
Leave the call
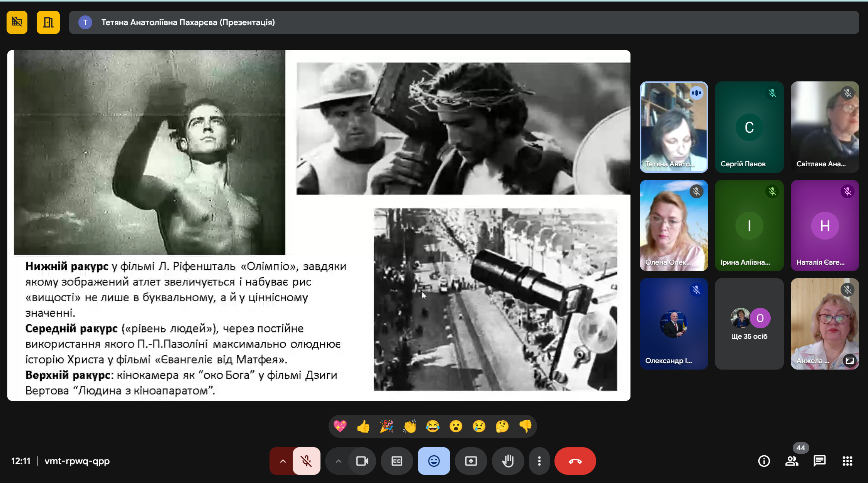point(575,461)
